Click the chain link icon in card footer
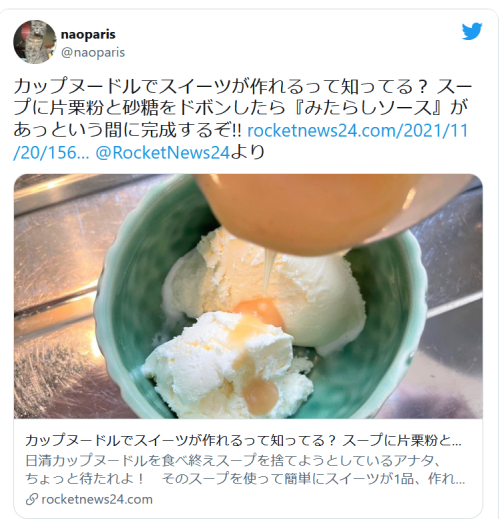Image resolution: width=500 pixels, height=519 pixels. click(32, 499)
